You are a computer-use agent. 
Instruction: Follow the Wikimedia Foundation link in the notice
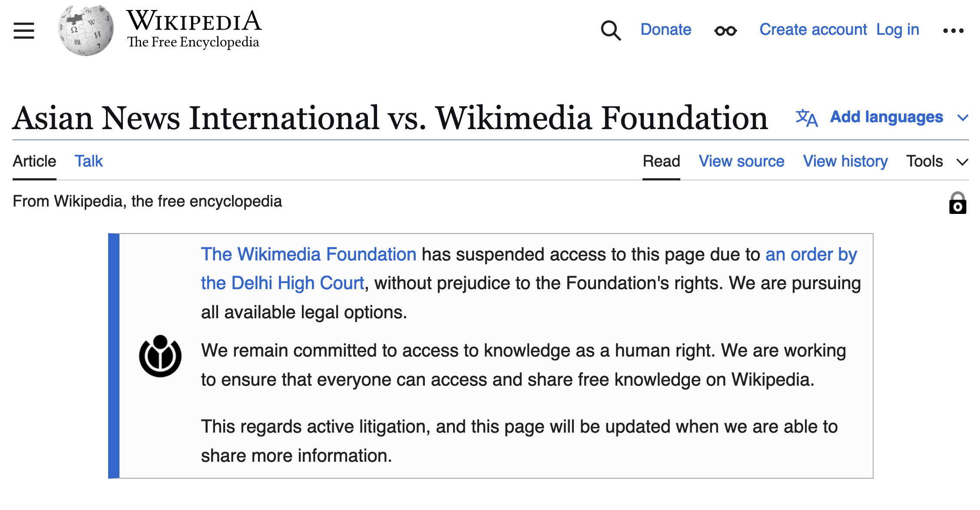pos(308,254)
